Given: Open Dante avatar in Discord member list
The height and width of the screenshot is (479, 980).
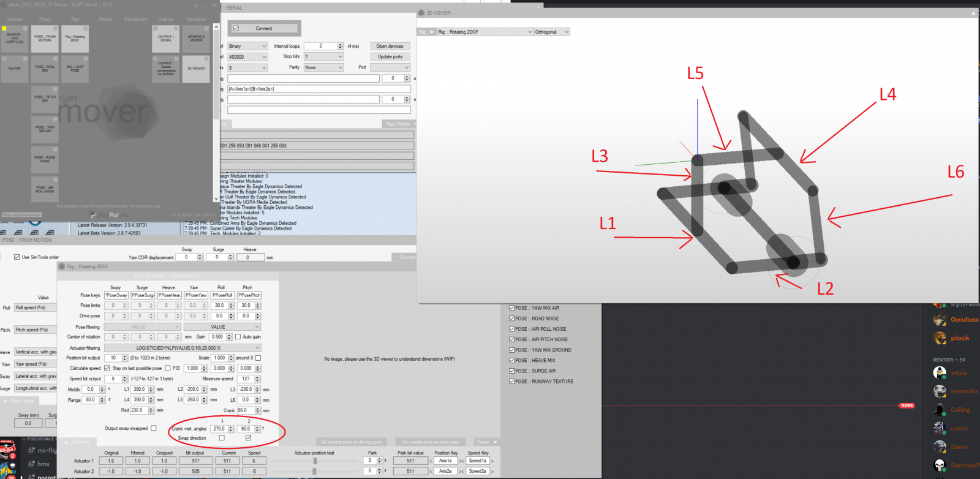Looking at the screenshot, I should click(940, 447).
